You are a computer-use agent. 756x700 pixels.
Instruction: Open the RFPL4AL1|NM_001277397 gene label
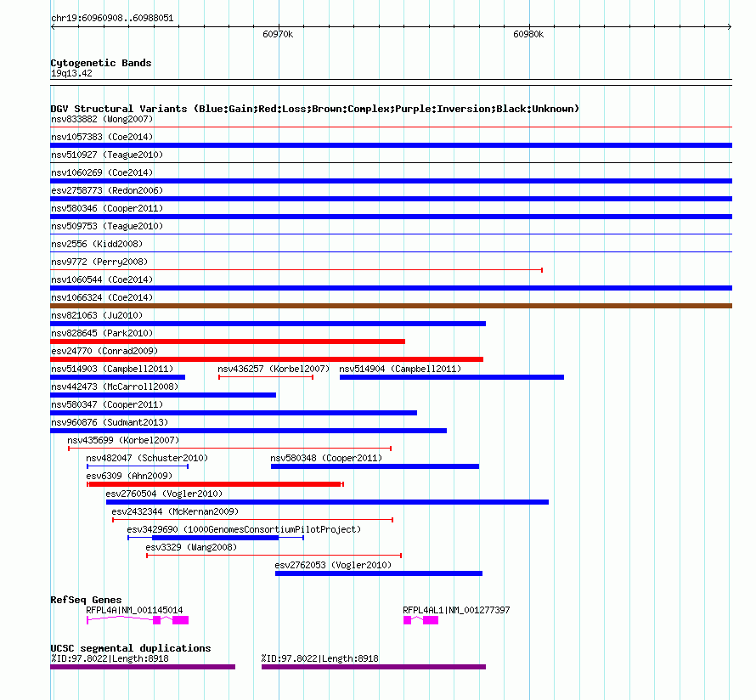[456, 610]
